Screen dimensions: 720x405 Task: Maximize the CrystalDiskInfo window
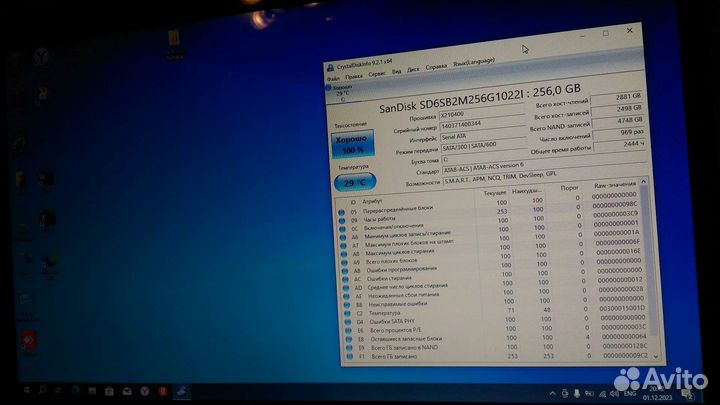point(606,34)
